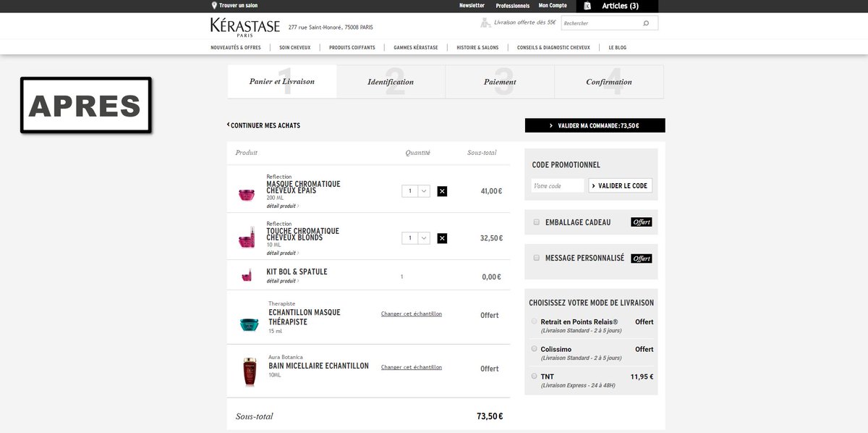Click the Kit Bol & Spatule thumbnail
The image size is (868, 433).
(247, 275)
